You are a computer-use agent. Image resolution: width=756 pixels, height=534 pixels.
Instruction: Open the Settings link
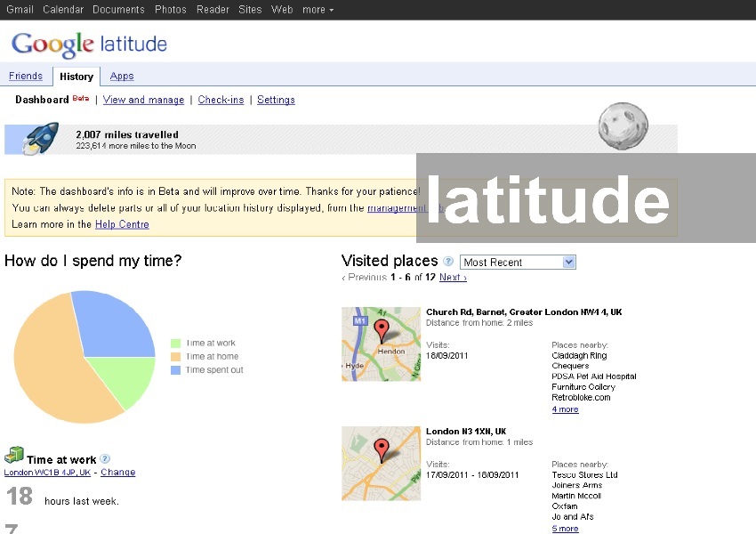276,100
